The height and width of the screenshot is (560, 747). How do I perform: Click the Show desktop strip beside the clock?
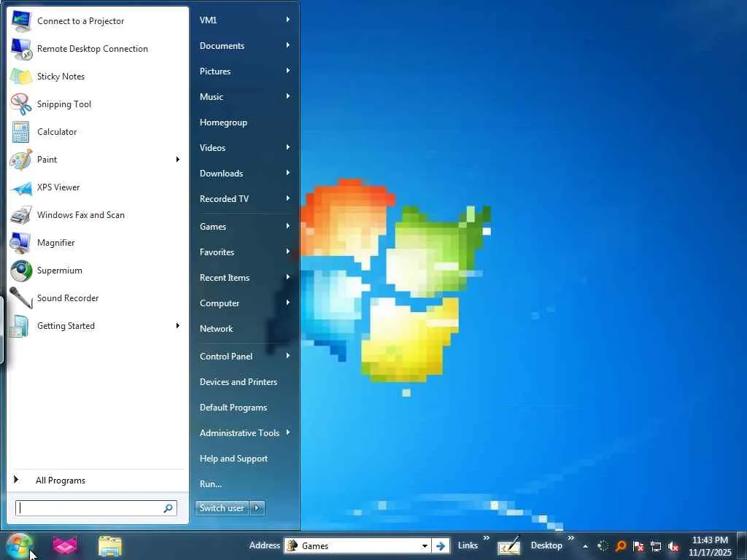point(741,545)
